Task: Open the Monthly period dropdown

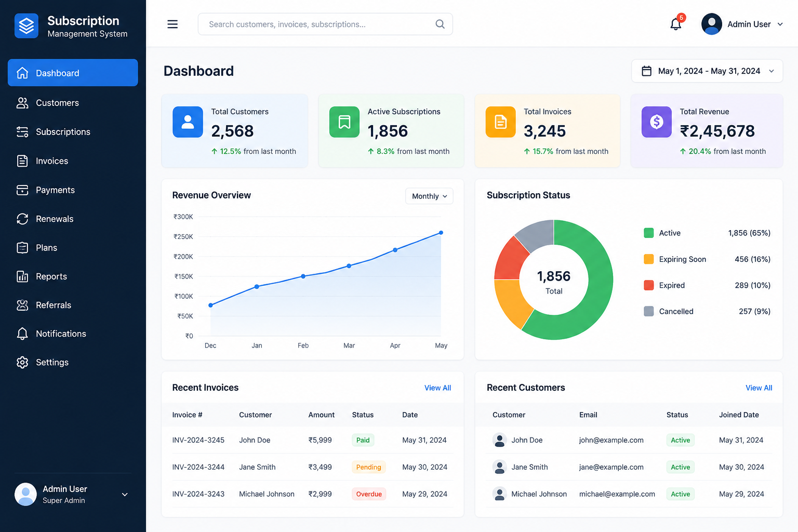Action: tap(429, 196)
